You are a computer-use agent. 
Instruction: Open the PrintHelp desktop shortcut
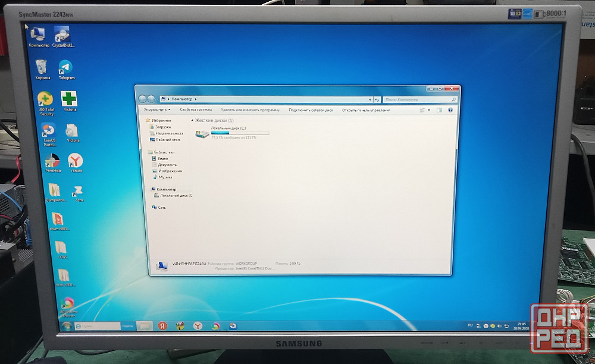tap(52, 161)
